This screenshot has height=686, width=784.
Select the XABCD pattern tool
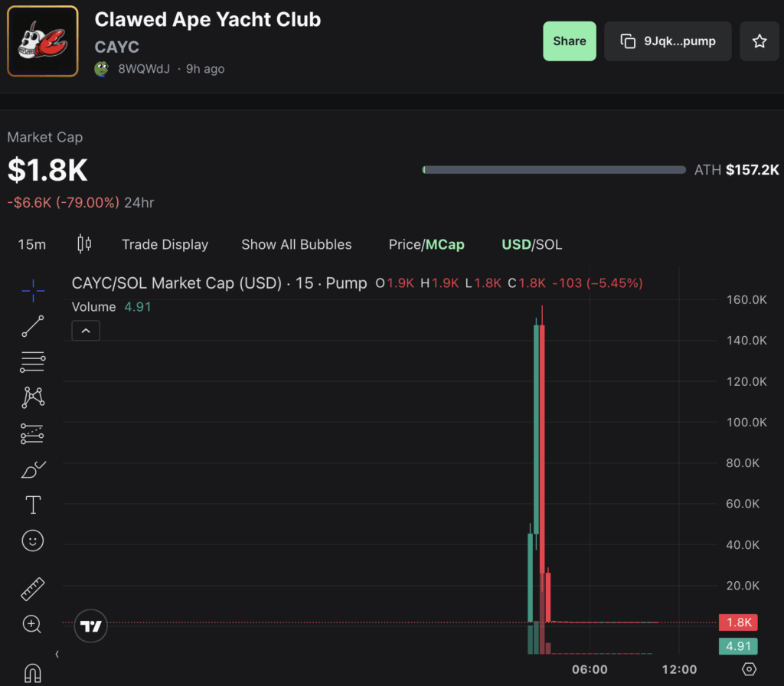(32, 397)
